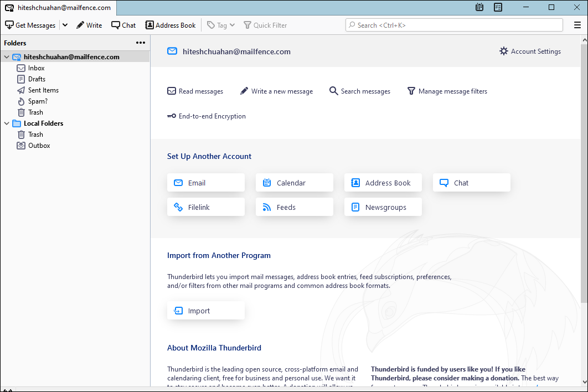588x392 pixels.
Task: Toggle the Quick Filter bar
Action: [x=266, y=25]
